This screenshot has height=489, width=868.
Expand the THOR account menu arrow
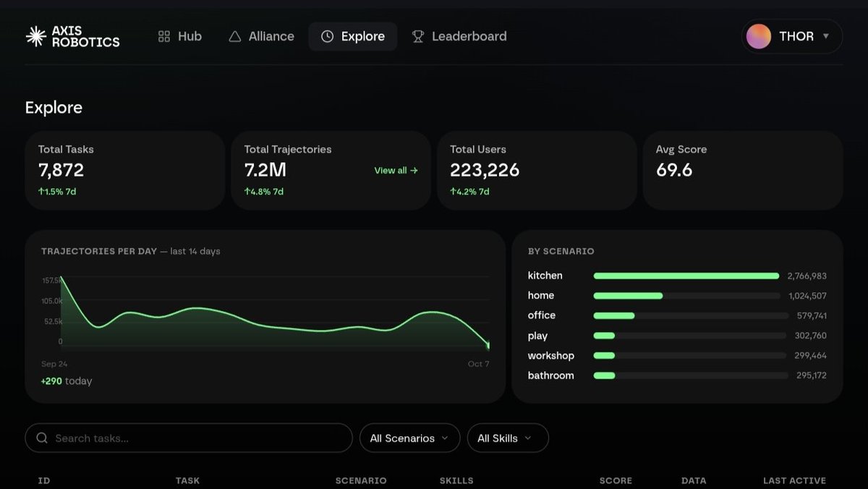pos(826,36)
